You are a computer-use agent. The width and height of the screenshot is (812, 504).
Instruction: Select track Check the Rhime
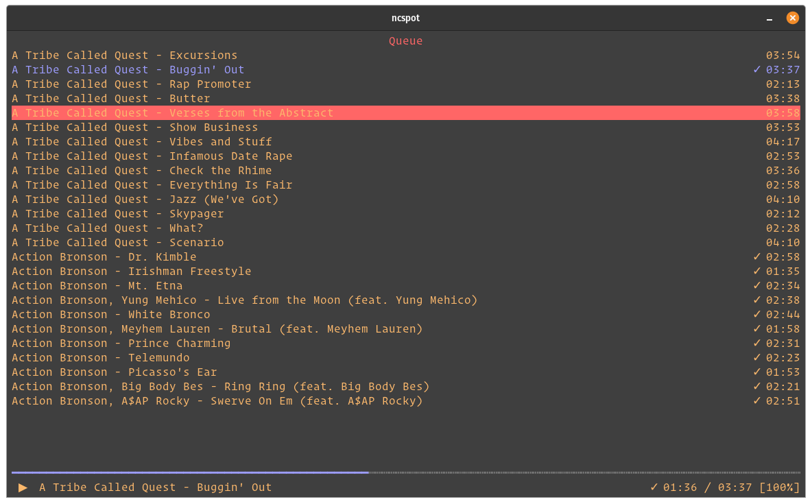406,171
